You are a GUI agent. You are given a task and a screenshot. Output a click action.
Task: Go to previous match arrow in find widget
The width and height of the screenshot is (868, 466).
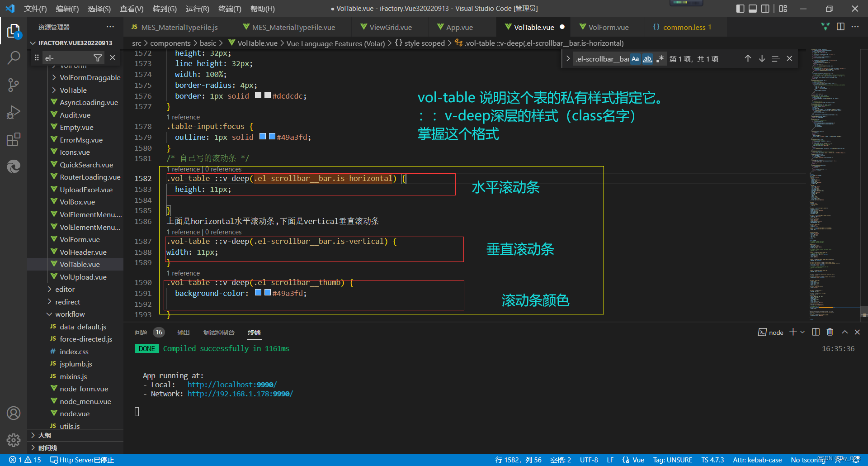(x=748, y=59)
